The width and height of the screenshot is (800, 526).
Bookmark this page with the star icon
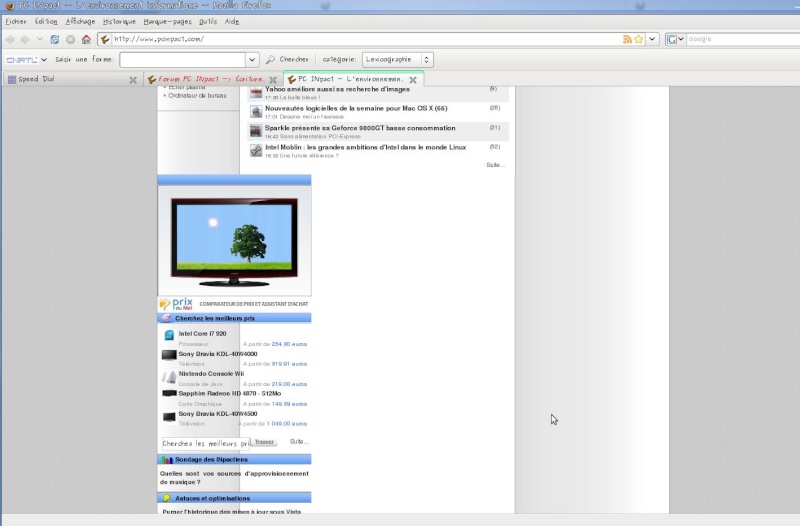click(x=638, y=39)
